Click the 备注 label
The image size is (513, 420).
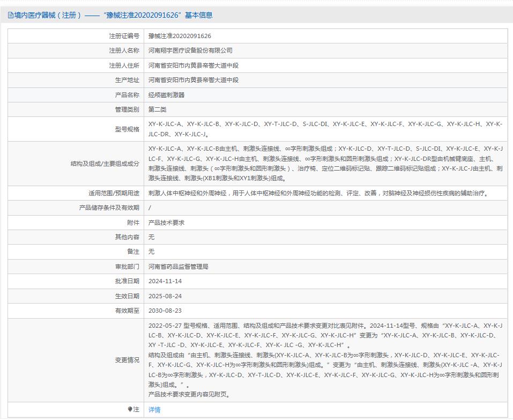pyautogui.click(x=133, y=252)
